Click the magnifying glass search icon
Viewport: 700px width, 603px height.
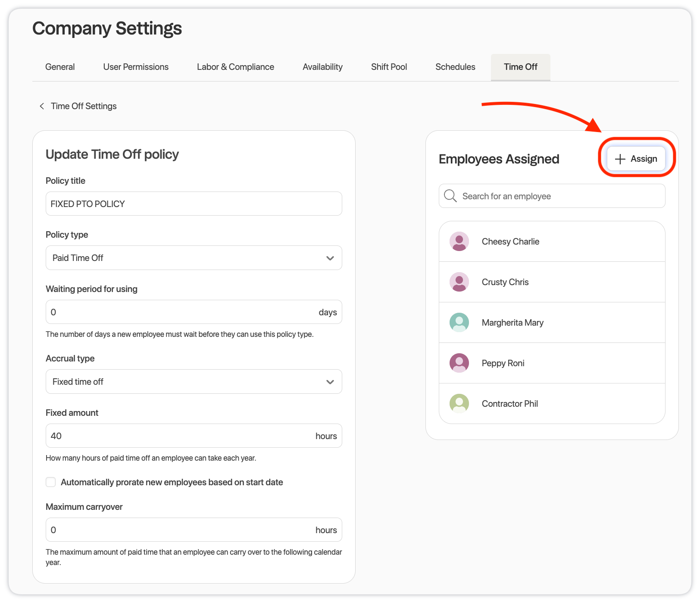coord(450,196)
